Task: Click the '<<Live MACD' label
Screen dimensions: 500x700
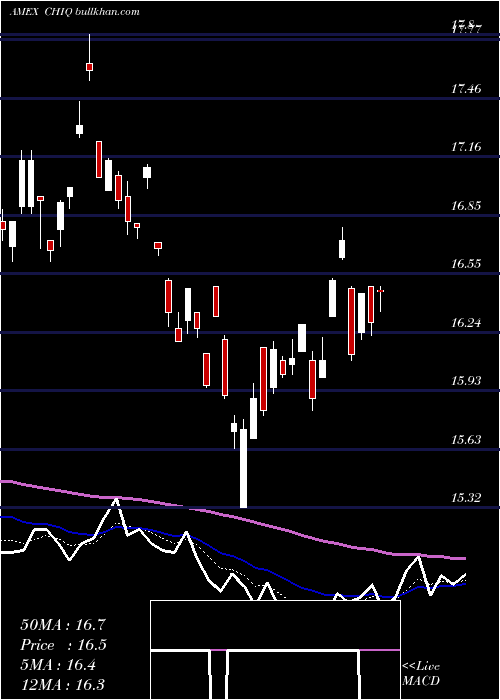Action: point(421,673)
